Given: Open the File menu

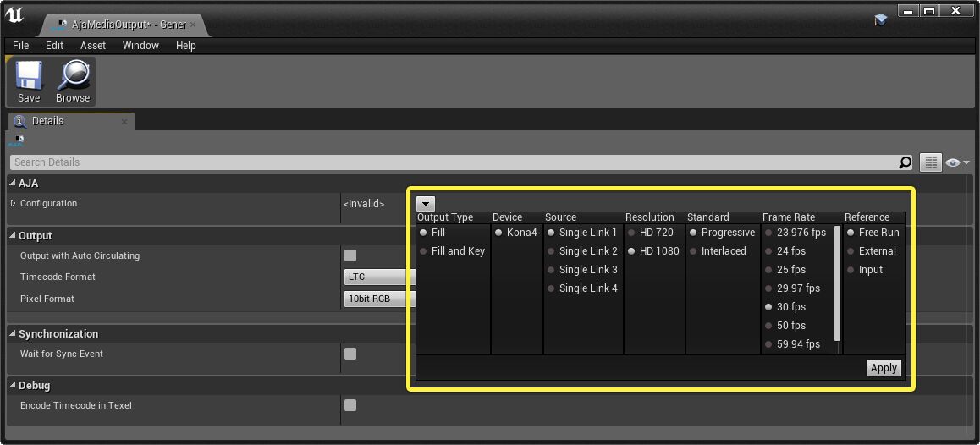Looking at the screenshot, I should tap(20, 46).
